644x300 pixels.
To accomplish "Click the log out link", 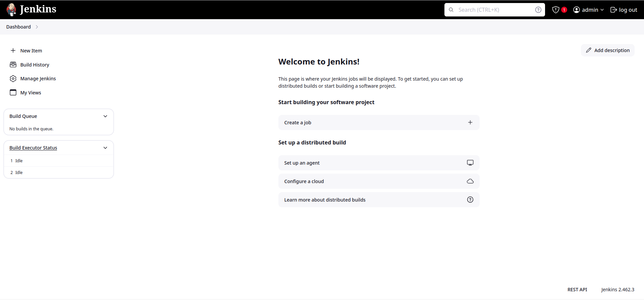I will point(624,10).
